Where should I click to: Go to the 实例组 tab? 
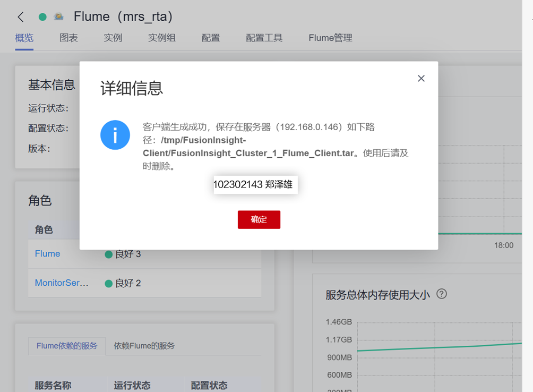(x=162, y=38)
